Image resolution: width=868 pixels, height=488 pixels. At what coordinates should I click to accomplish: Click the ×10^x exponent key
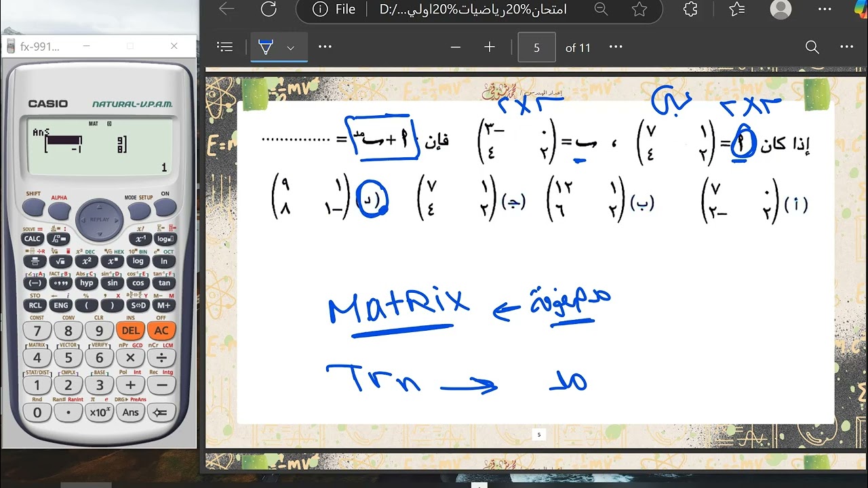99,412
